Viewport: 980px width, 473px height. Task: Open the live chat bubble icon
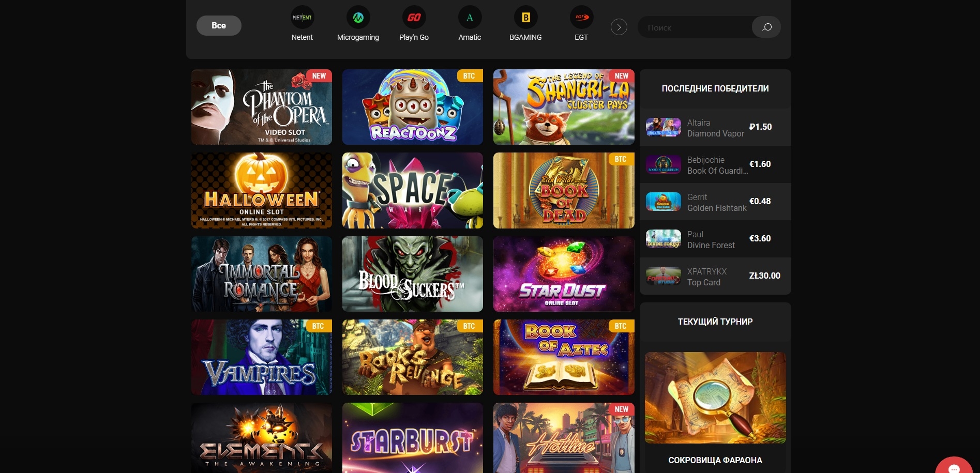[x=954, y=467]
